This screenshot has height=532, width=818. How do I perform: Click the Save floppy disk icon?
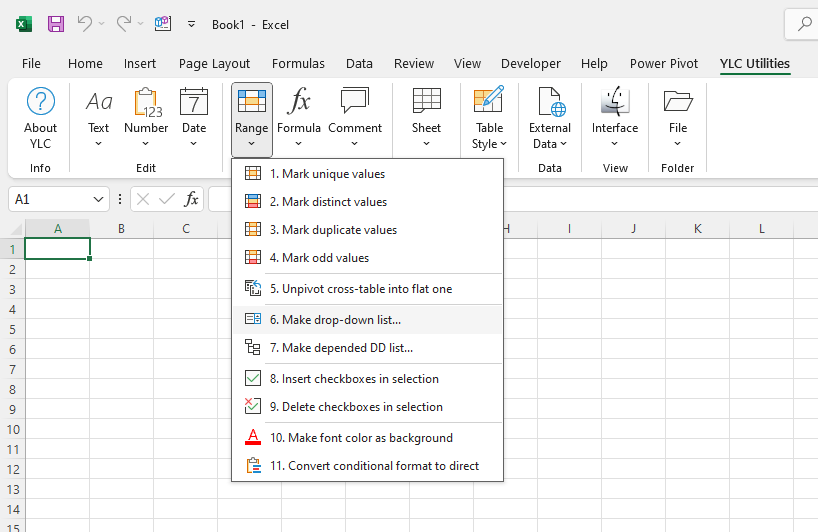tap(56, 24)
